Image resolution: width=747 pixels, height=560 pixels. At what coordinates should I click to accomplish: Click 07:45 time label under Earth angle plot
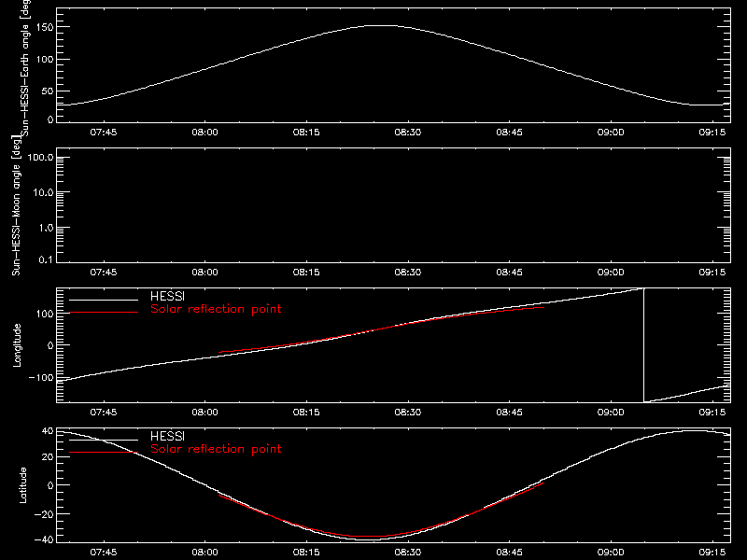point(104,133)
